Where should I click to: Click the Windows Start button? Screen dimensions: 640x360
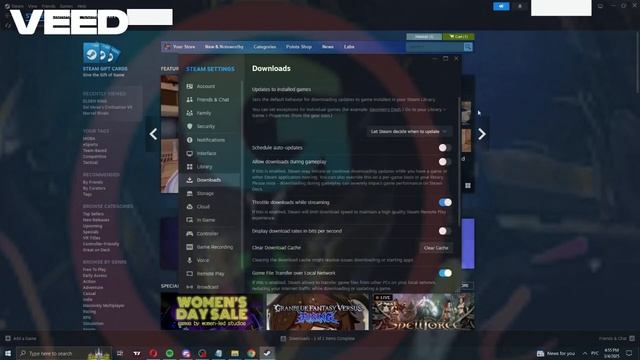point(8,353)
